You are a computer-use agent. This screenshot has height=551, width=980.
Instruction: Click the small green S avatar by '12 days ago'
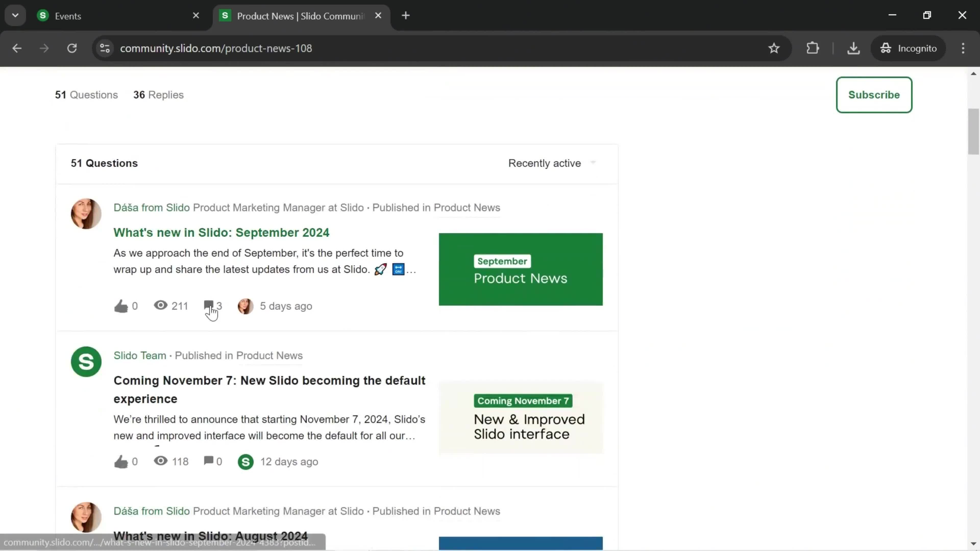(x=246, y=462)
